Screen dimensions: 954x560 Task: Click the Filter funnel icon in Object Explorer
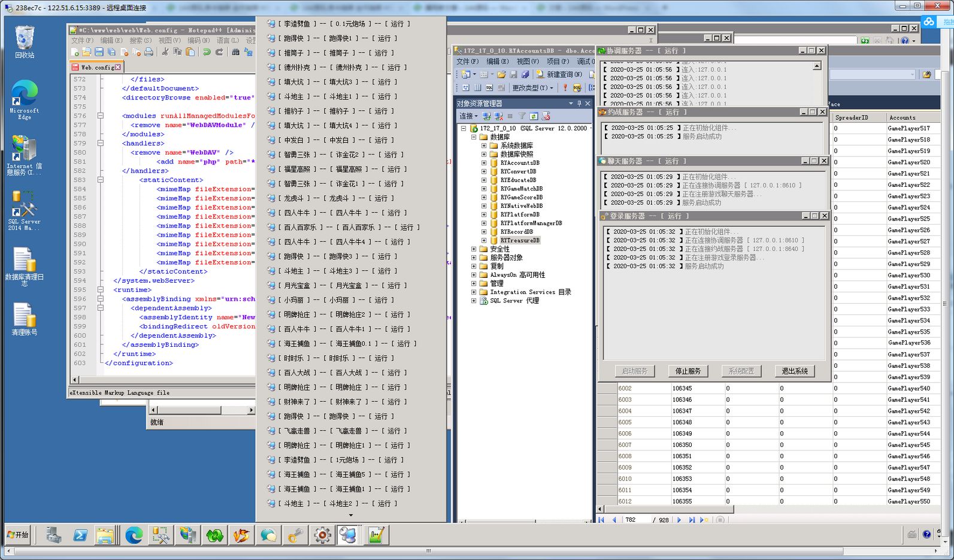pyautogui.click(x=522, y=116)
